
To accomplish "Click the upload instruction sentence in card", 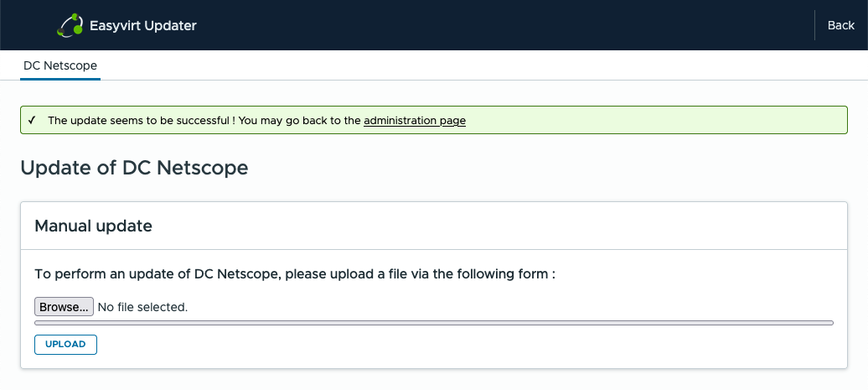I will point(295,274).
